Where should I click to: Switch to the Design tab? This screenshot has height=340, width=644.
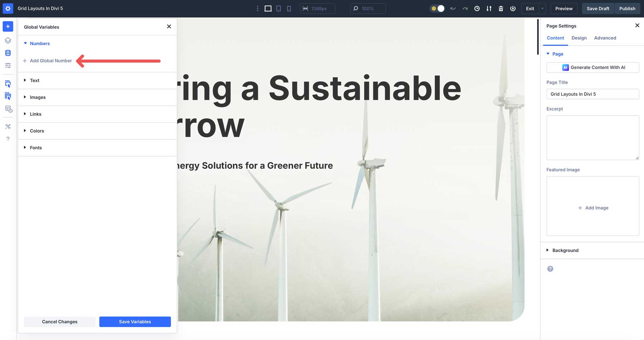pos(579,38)
